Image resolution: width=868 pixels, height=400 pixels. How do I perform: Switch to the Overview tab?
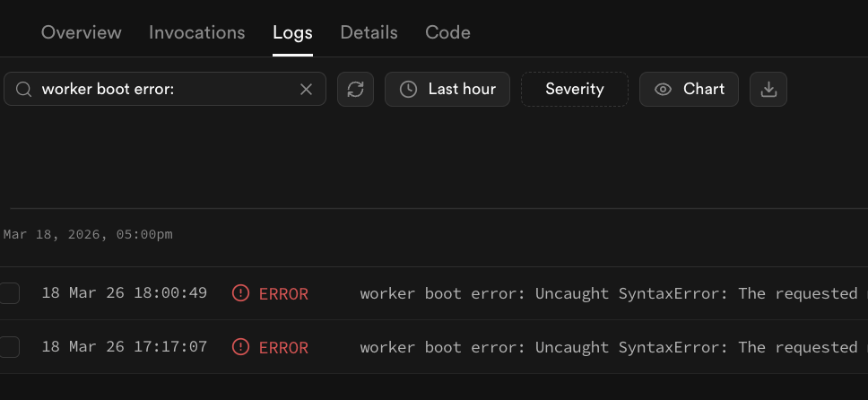[x=81, y=32]
